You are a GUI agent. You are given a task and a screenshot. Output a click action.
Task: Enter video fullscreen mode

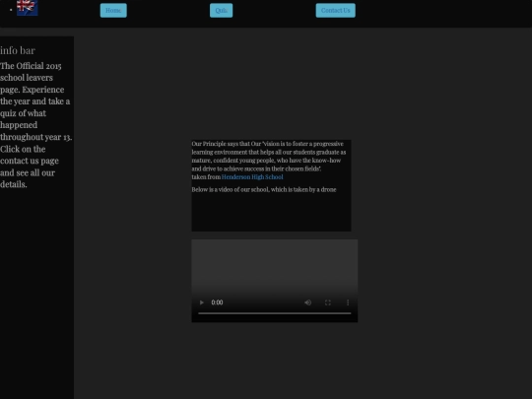328,302
